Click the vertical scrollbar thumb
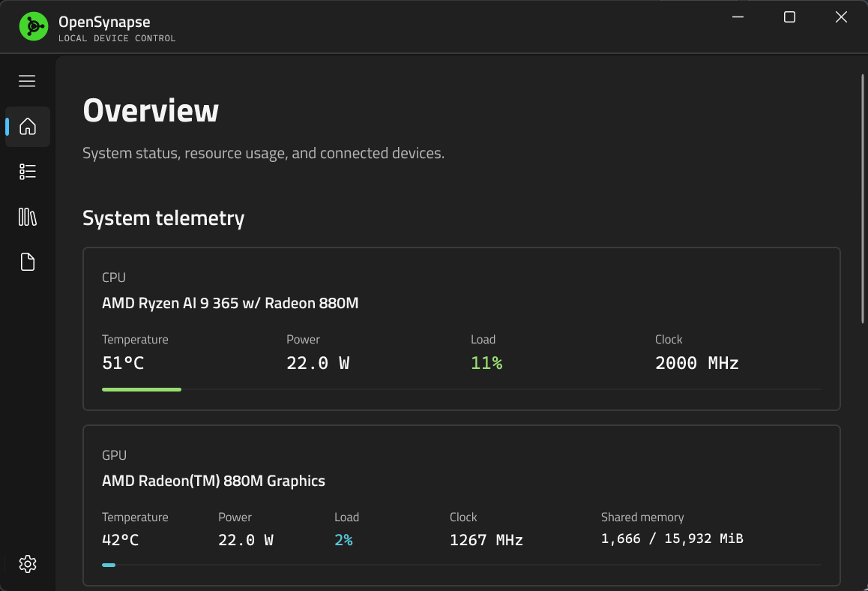 click(863, 198)
